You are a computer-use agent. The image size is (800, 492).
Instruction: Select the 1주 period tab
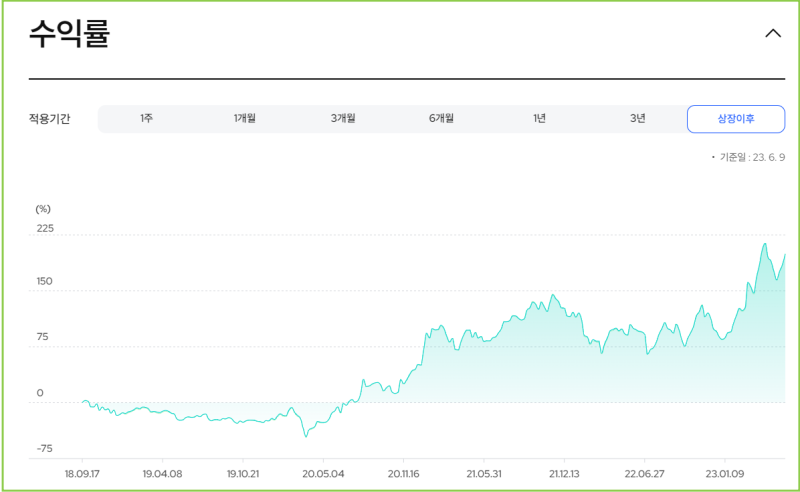(x=146, y=118)
